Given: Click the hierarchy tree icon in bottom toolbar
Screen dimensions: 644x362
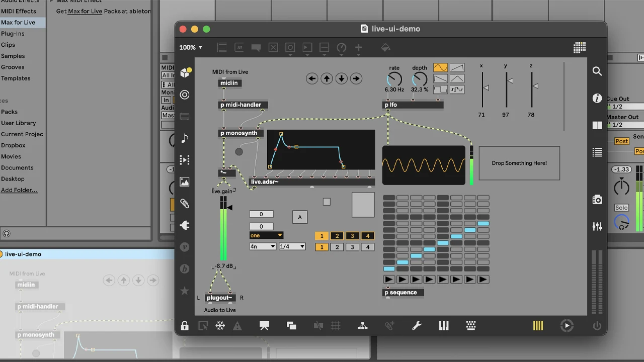Looking at the screenshot, I should click(x=362, y=326).
